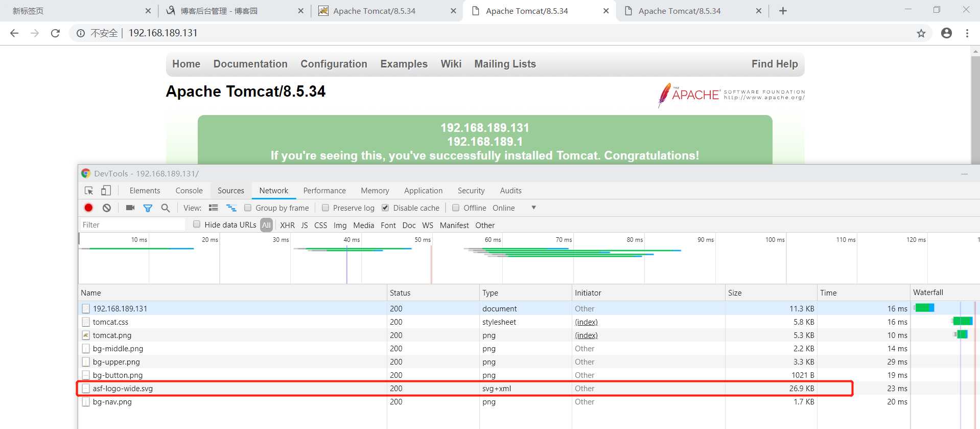The width and height of the screenshot is (980, 429).
Task: Sort requests by the Size column
Action: (x=771, y=293)
